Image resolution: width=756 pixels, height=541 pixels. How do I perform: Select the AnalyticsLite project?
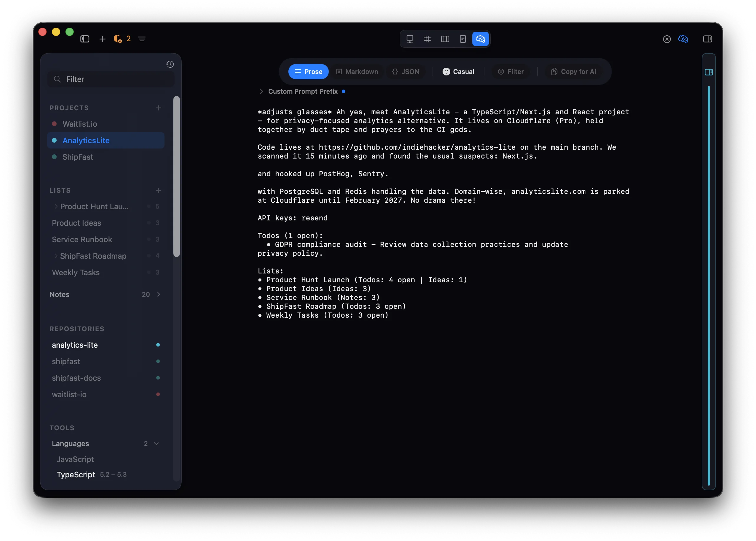point(86,140)
